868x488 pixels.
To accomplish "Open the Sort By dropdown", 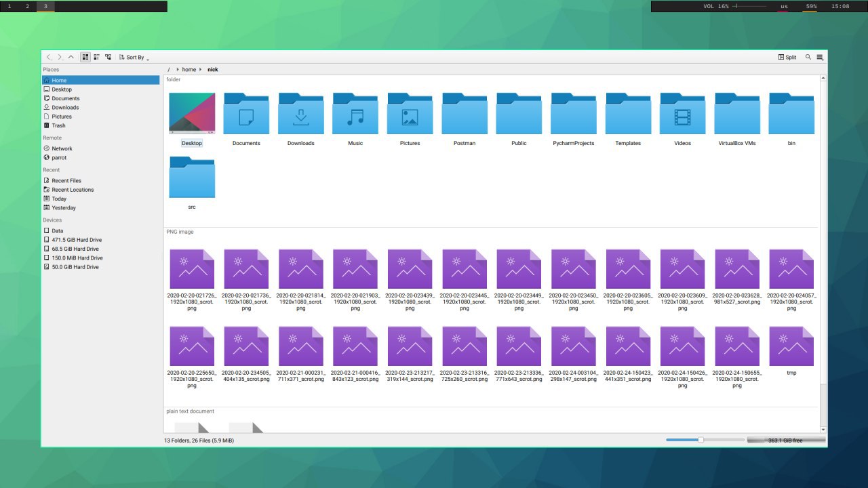I will click(x=134, y=58).
